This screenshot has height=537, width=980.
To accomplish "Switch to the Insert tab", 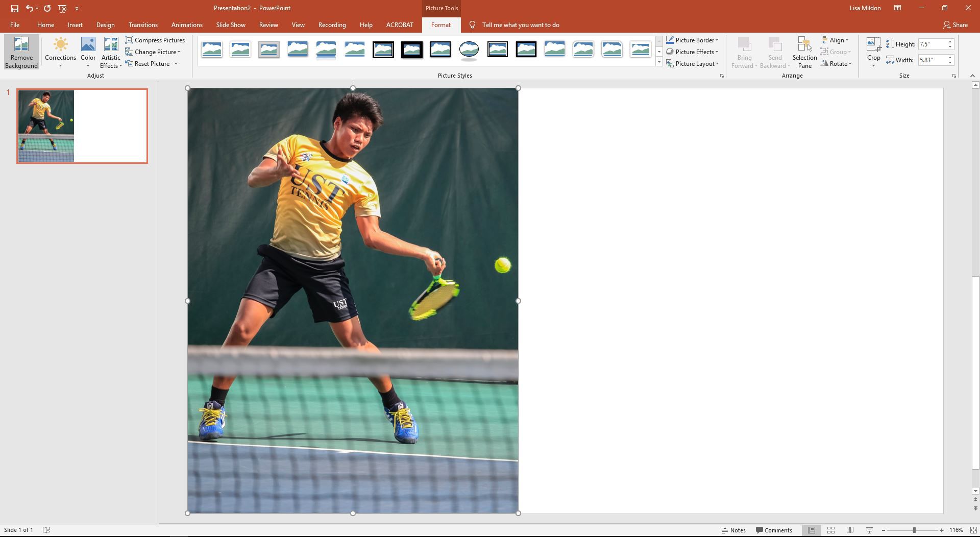I will (75, 25).
